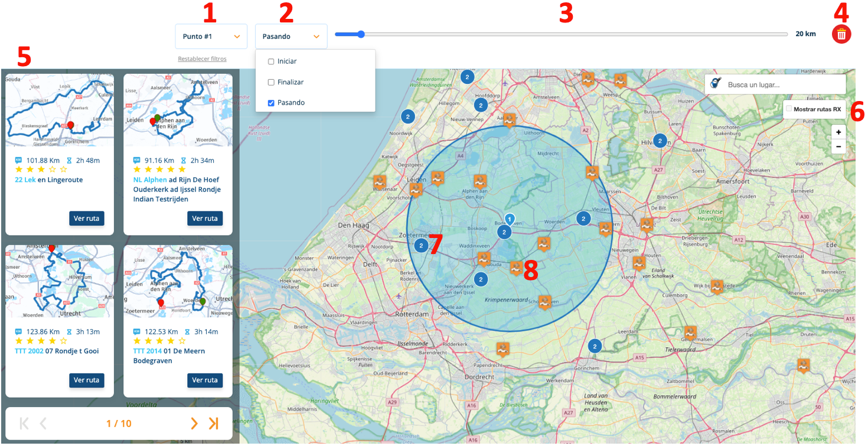Jump to the first page of routes

coord(24,423)
